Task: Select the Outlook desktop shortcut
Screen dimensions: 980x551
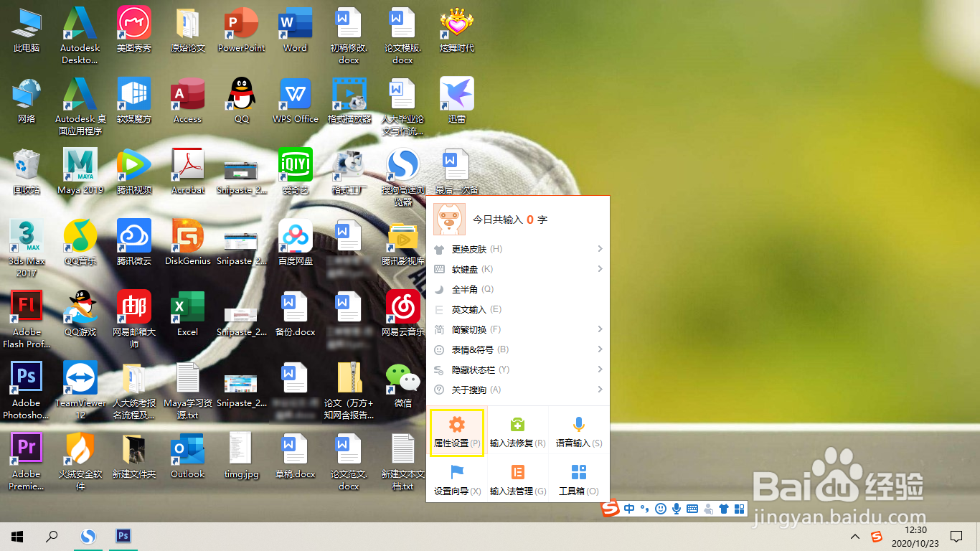Action: 188,456
